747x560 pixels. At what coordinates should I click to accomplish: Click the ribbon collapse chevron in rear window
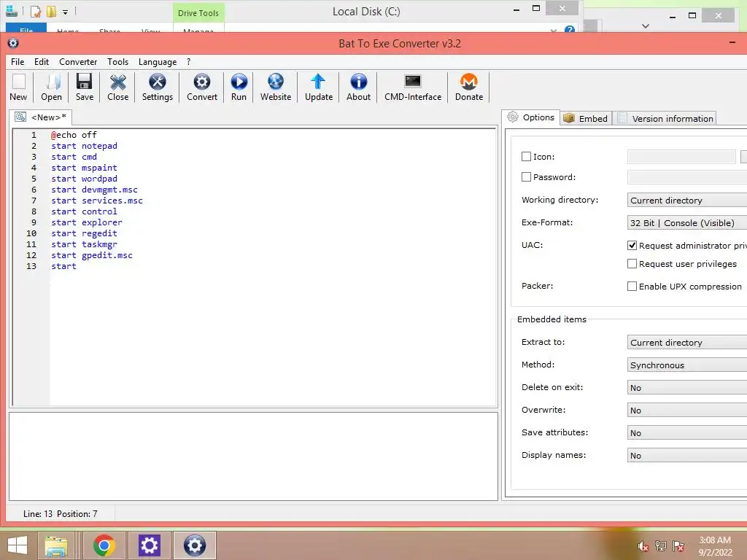[x=646, y=26]
